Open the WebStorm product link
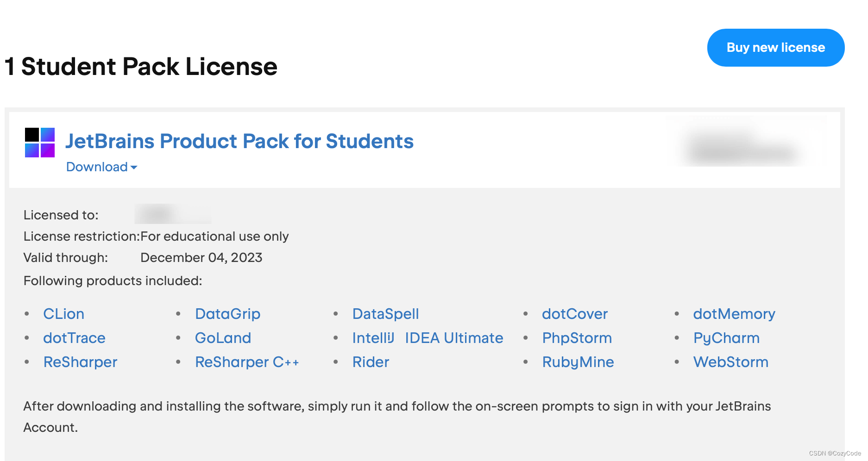The height and width of the screenshot is (461, 868). pos(730,362)
